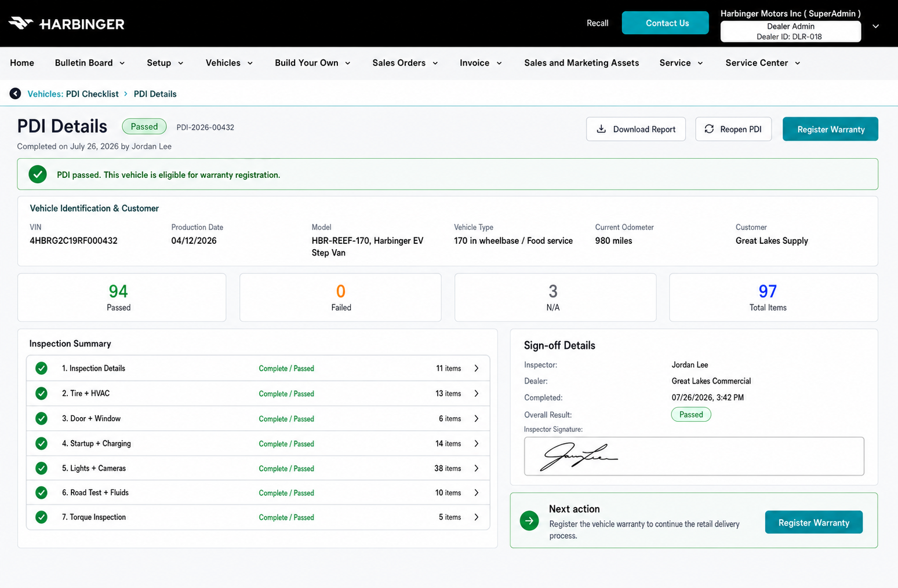Click the model text HBR-REEF-170, Harbinger EV Step Van
898x588 pixels.
pos(368,247)
